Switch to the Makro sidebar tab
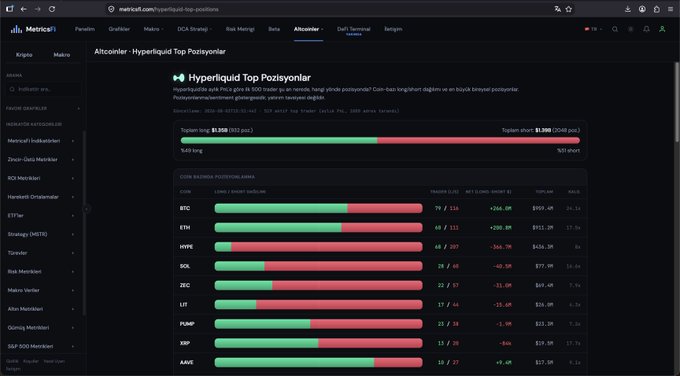 62,55
